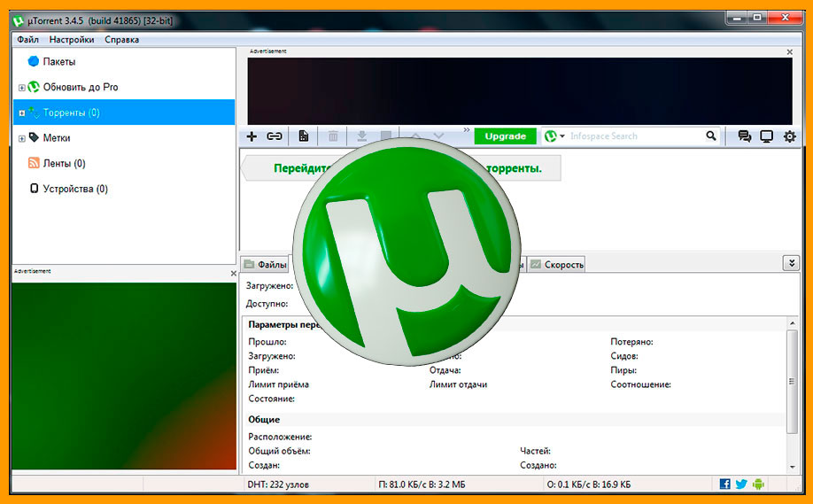
Task: Click the Лимит отдачи label
Action: (458, 384)
